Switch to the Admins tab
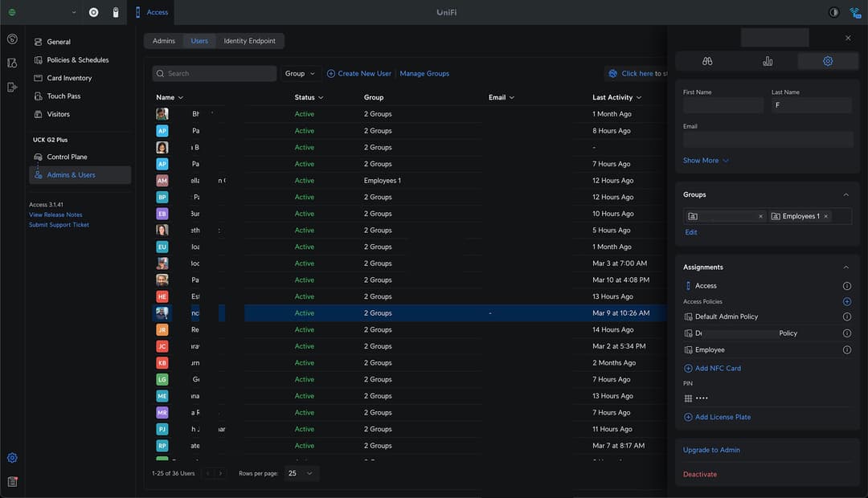This screenshot has width=868, height=498. click(x=164, y=41)
